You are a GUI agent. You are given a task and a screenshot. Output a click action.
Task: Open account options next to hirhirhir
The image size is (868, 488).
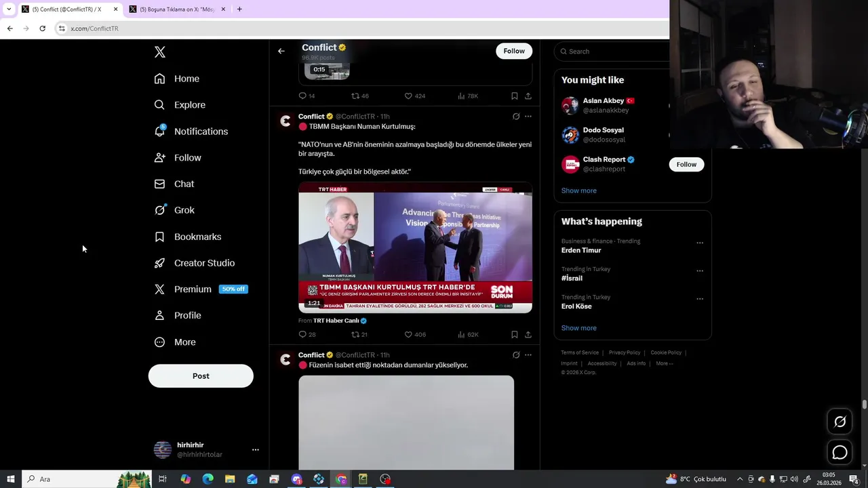(x=256, y=449)
